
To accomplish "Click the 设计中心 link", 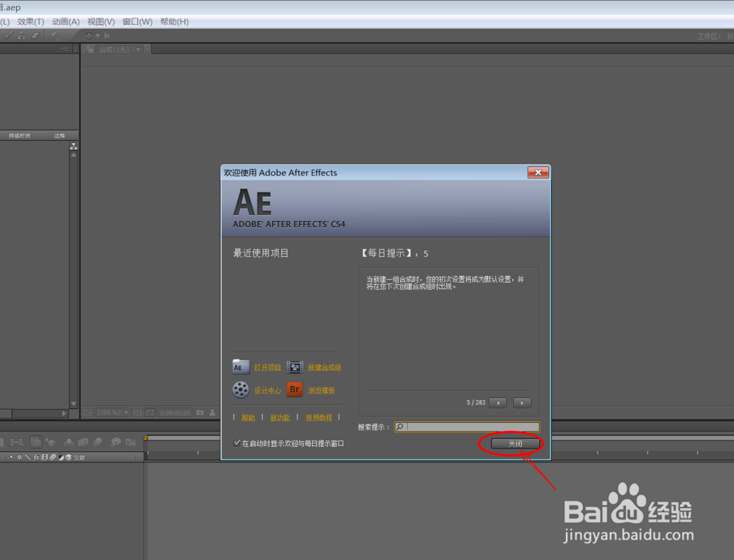I will [x=267, y=390].
